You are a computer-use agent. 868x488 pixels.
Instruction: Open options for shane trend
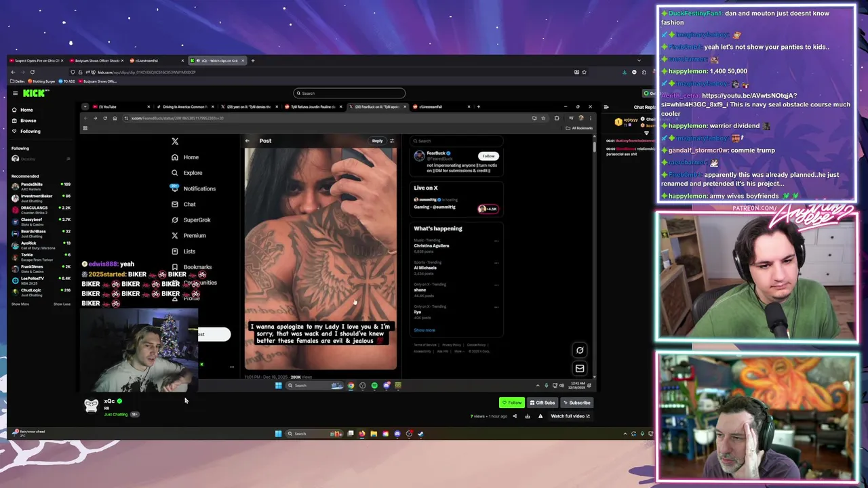click(496, 285)
